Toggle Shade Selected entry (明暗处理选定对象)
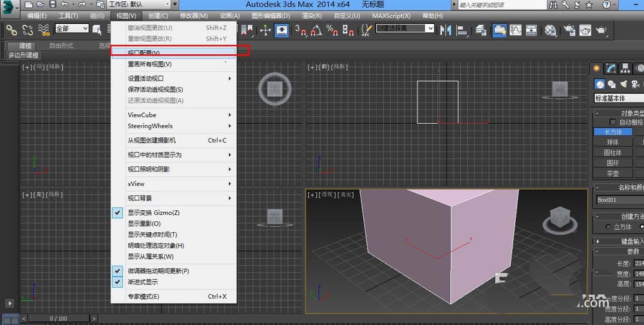 174,246
